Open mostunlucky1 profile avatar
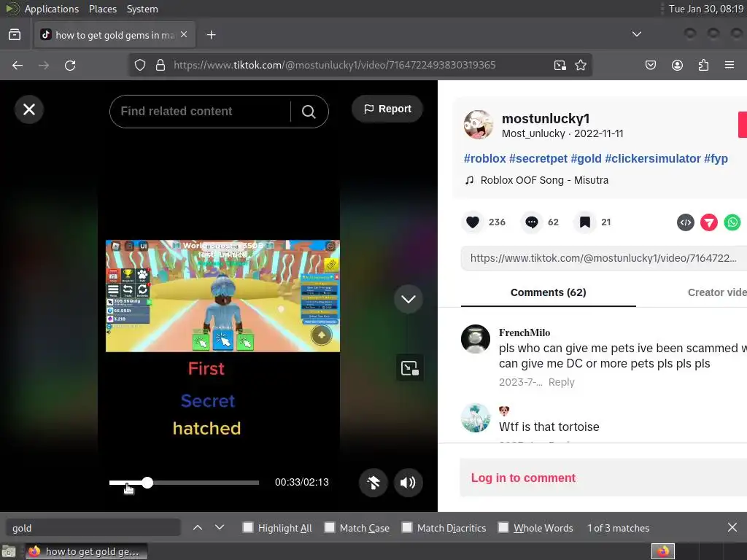The width and height of the screenshot is (747, 560). click(x=478, y=125)
